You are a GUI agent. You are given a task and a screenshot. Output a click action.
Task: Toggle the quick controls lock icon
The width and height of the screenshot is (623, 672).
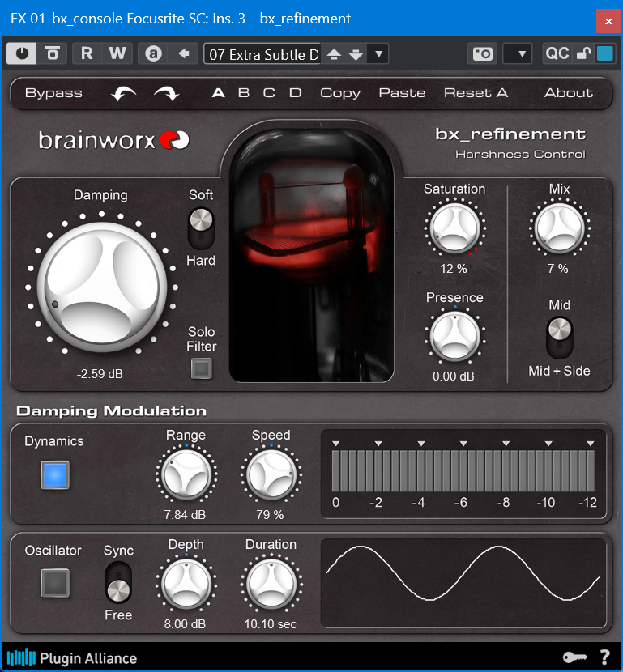pyautogui.click(x=583, y=53)
